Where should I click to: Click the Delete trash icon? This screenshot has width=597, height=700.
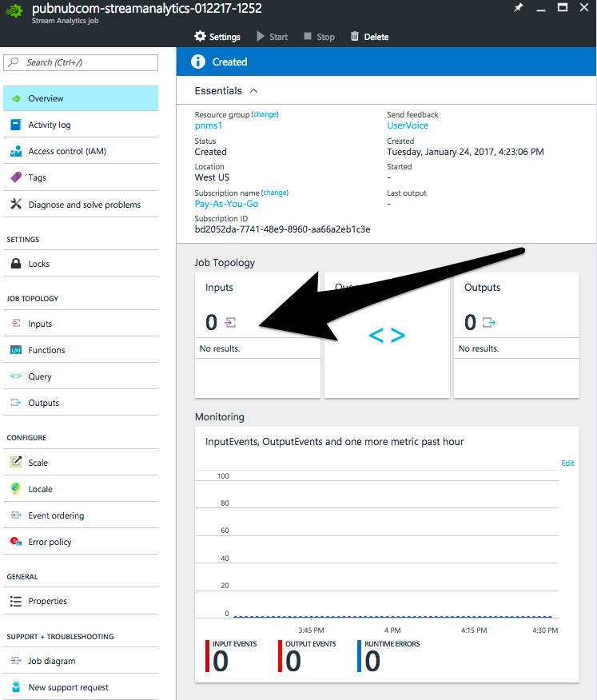point(355,36)
